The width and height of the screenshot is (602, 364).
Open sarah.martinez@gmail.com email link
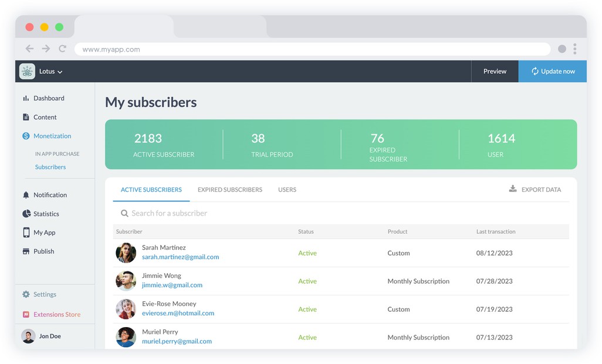tap(180, 257)
